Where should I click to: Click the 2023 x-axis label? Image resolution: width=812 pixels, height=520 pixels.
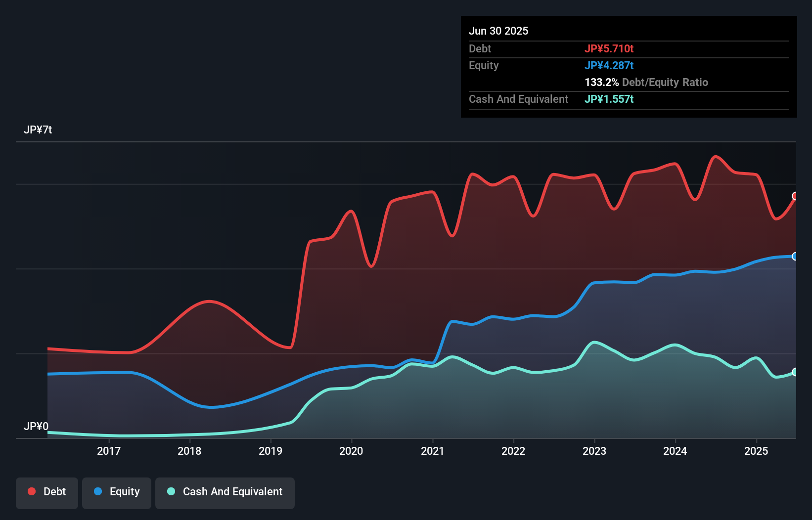click(594, 451)
